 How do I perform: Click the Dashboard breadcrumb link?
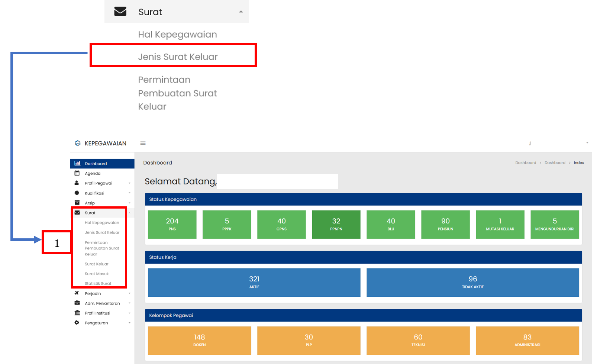525,162
